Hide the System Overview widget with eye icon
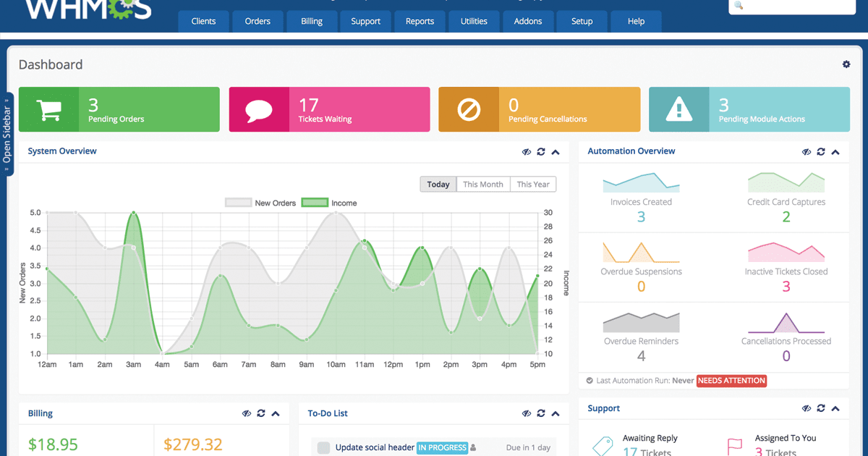This screenshot has width=868, height=456. [x=527, y=152]
